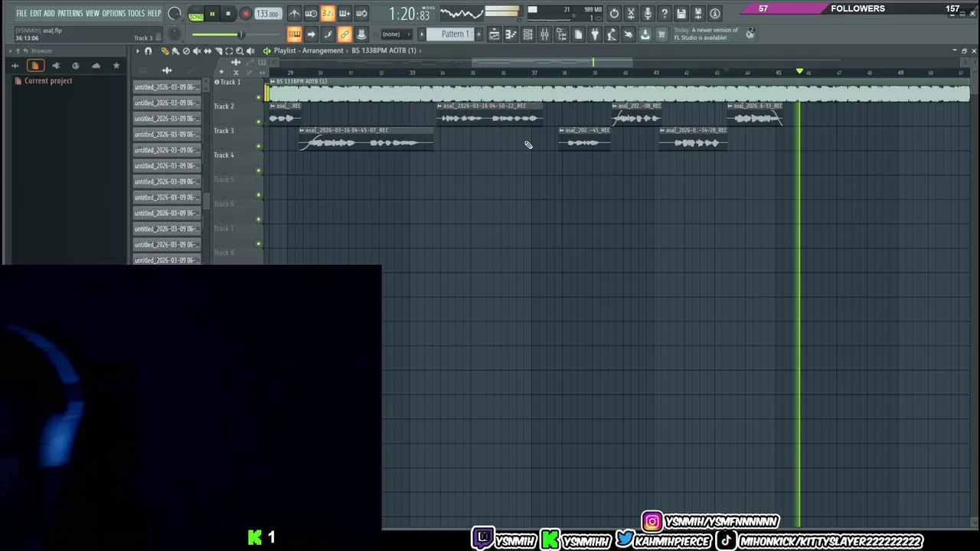The width and height of the screenshot is (980, 551).
Task: Add new pattern with plus button
Action: (479, 34)
